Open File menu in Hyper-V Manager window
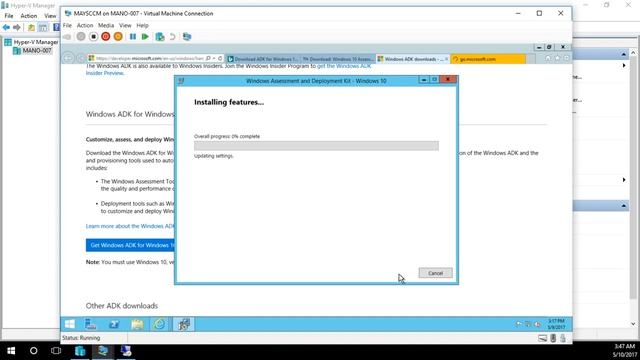The height and width of the screenshot is (360, 640). point(9,16)
